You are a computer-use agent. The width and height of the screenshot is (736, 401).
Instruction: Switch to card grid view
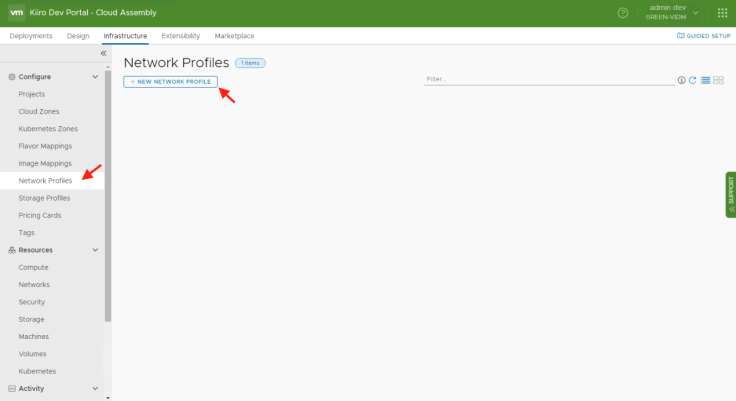pyautogui.click(x=718, y=80)
